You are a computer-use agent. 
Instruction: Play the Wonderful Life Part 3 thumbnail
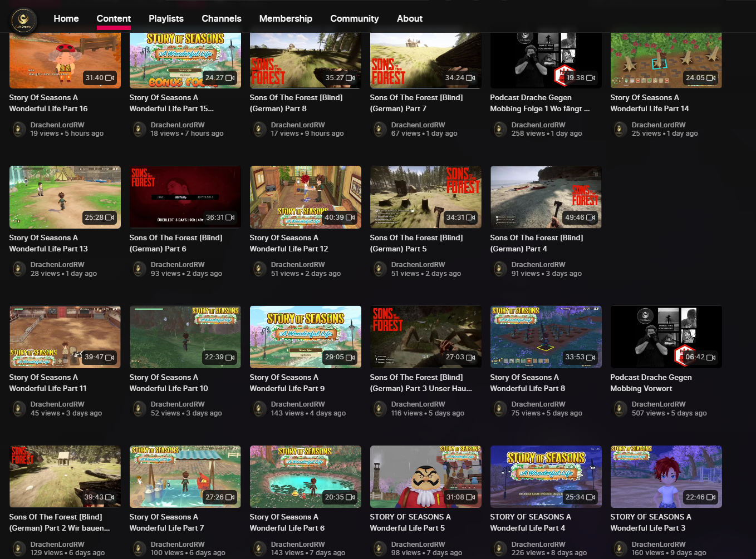666,477
